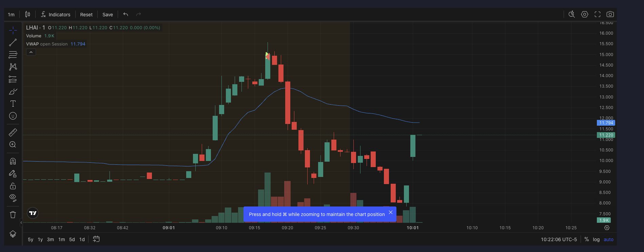Select the ruler measure tool
644x252 pixels.
click(13, 132)
